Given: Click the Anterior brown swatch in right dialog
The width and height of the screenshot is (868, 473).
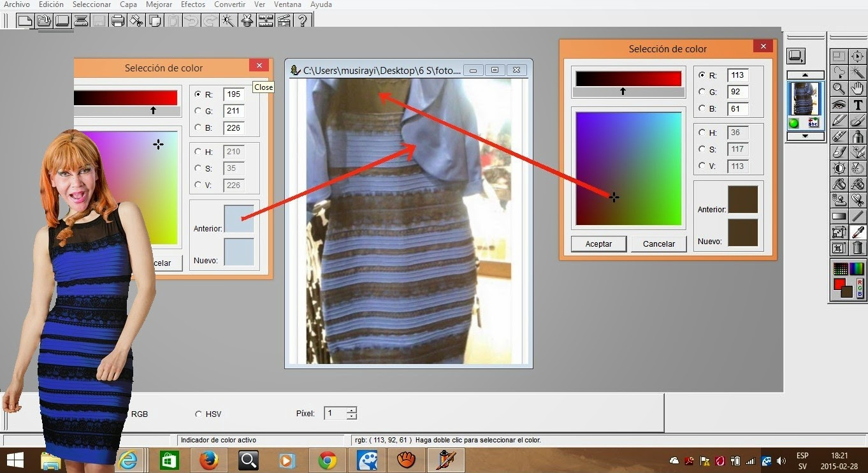Looking at the screenshot, I should point(742,200).
